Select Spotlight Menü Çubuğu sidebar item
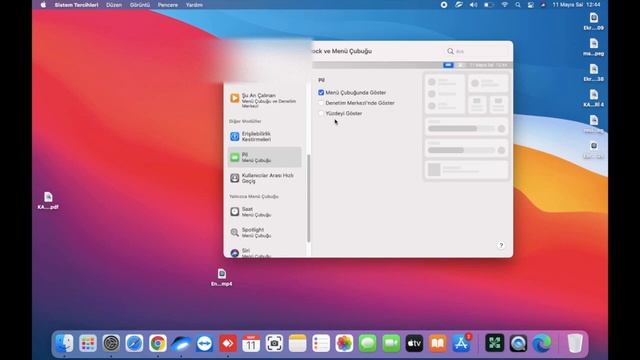This screenshot has width=640, height=360. pyautogui.click(x=264, y=232)
